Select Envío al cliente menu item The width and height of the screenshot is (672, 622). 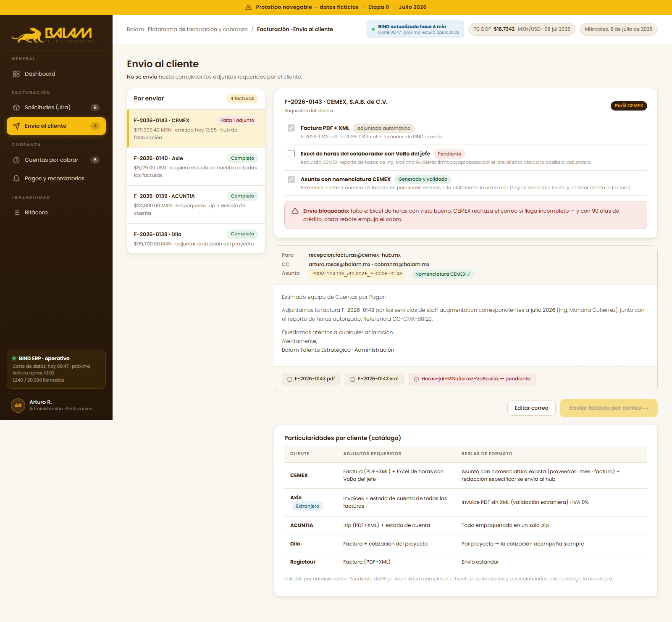[x=56, y=126]
